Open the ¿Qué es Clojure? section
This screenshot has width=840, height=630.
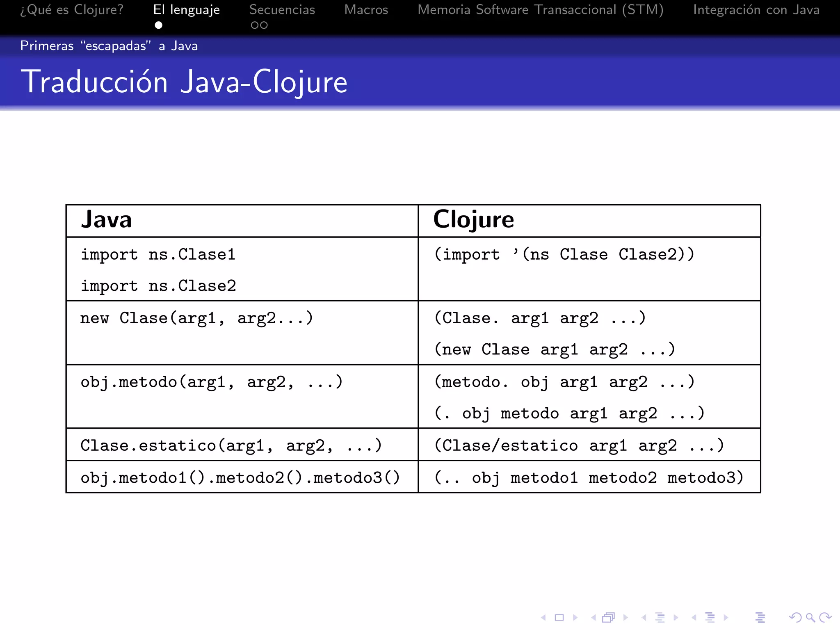tap(72, 9)
